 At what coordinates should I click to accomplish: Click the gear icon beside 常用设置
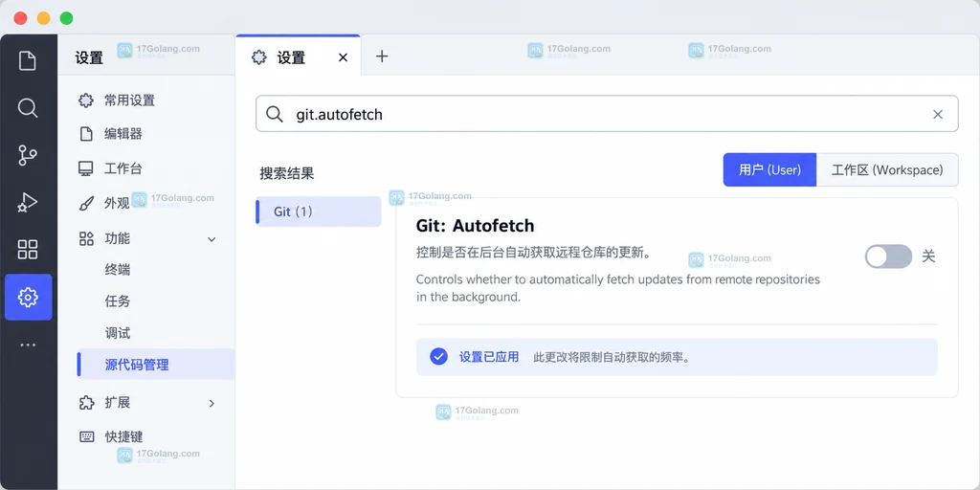[x=86, y=100]
